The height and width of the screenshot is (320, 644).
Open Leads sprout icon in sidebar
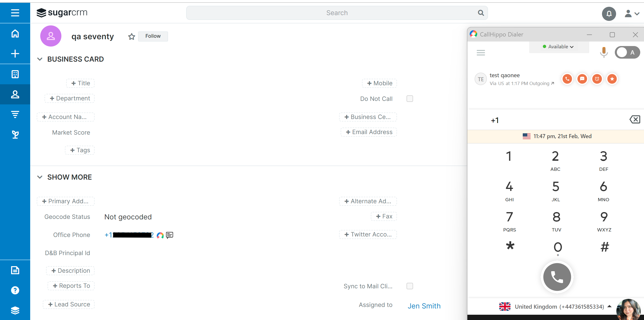click(x=15, y=135)
